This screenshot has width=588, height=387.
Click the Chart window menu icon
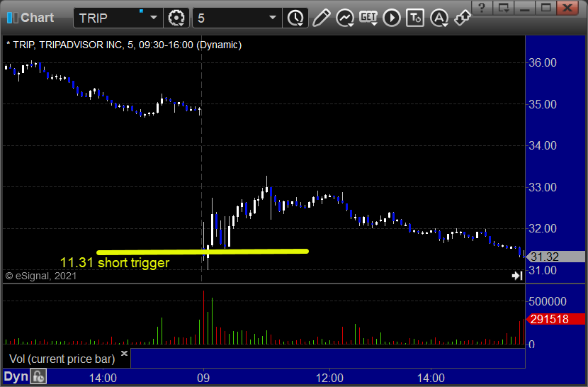12,18
